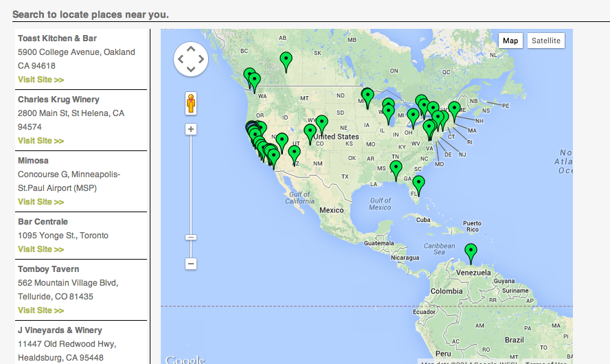Select the green marker in Florida

[x=418, y=183]
